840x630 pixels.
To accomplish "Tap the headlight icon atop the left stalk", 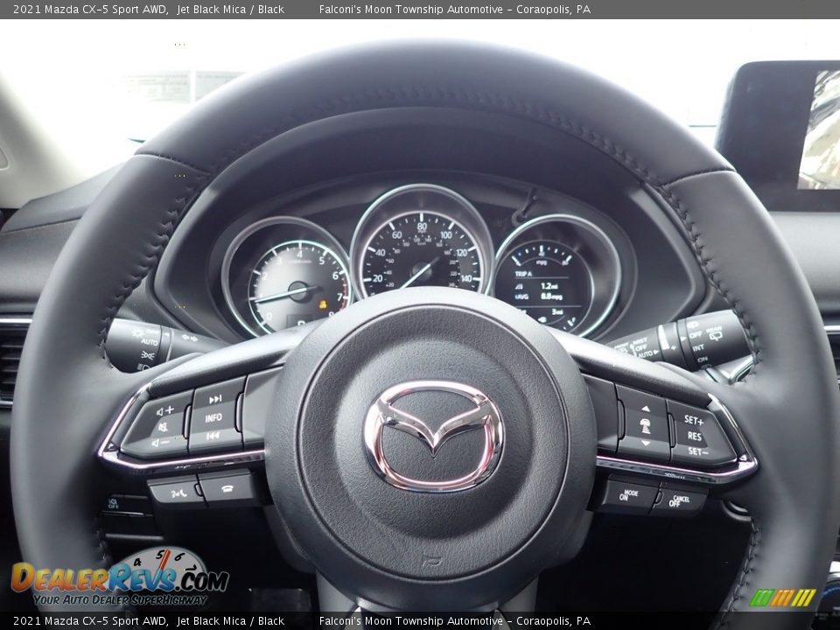I will 137,332.
